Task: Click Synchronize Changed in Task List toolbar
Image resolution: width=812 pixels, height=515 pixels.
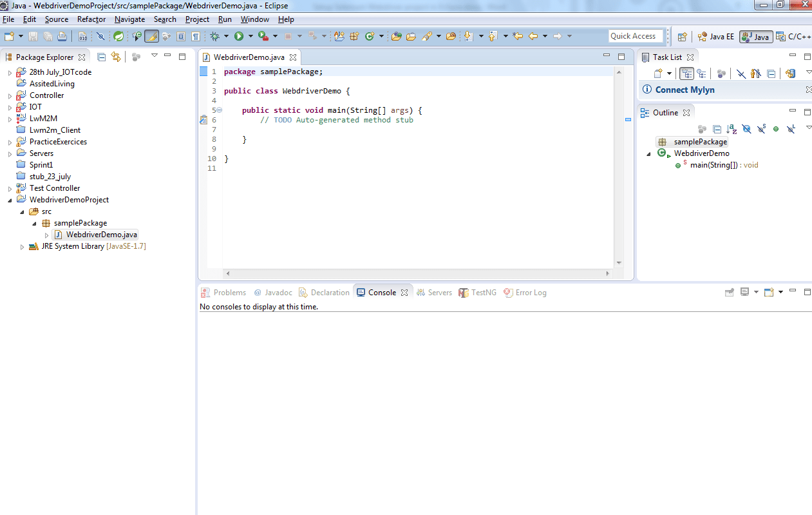Action: [791, 73]
